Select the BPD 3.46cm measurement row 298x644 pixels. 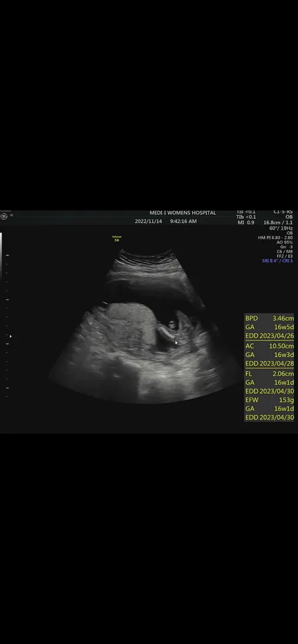(x=269, y=318)
